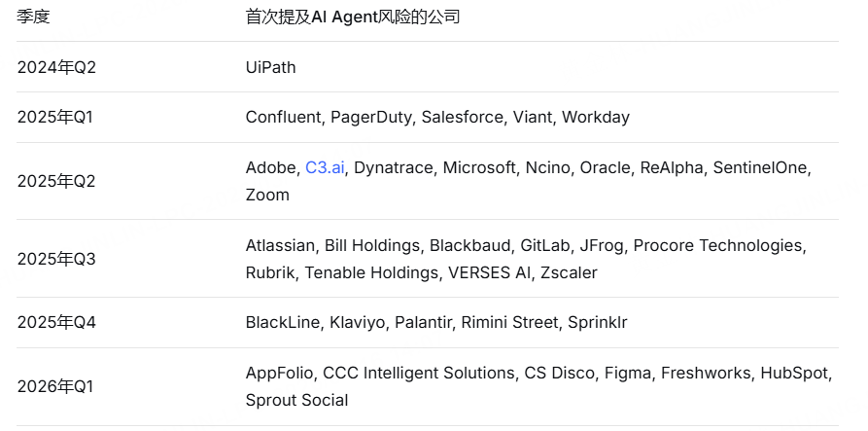Click the word Salesforce
Image resolution: width=868 pixels, height=431 pixels.
coord(463,118)
